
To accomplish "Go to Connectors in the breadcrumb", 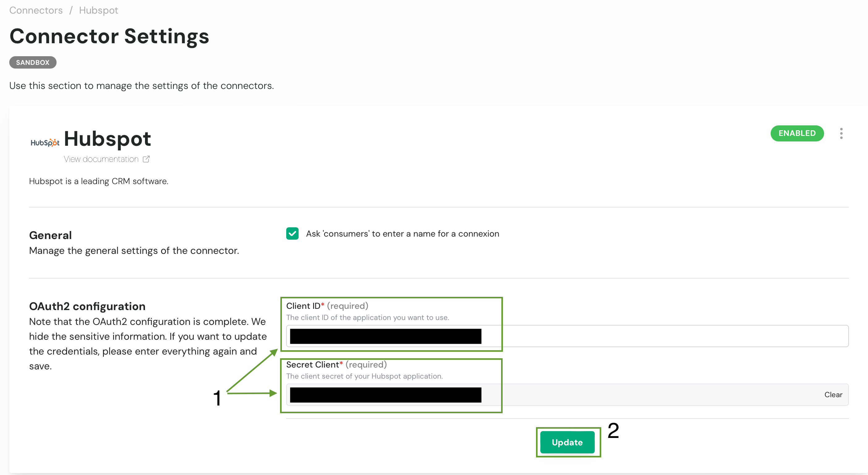I will coord(36,10).
